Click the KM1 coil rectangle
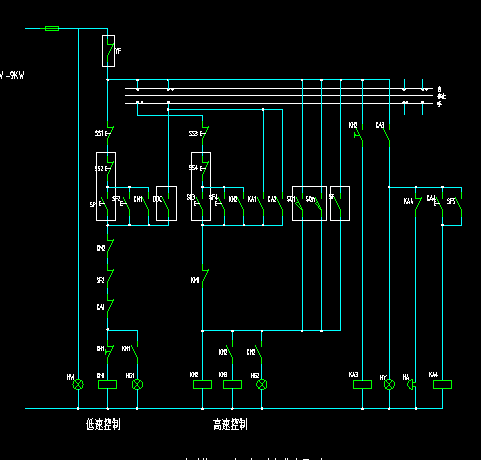Image resolution: width=481 pixels, height=460 pixels. pos(107,384)
